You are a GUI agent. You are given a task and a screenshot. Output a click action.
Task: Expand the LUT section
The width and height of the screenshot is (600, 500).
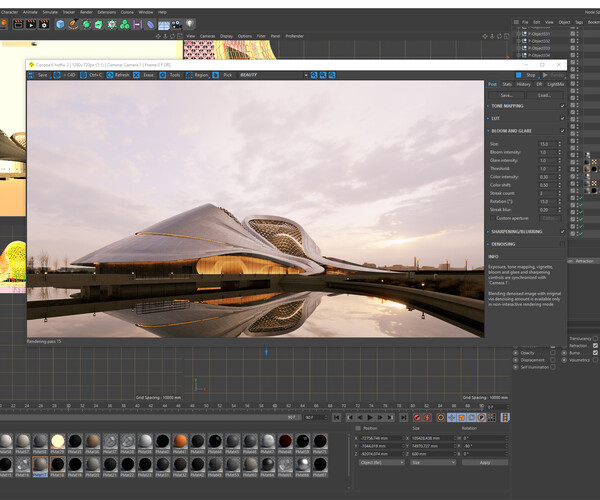point(488,119)
